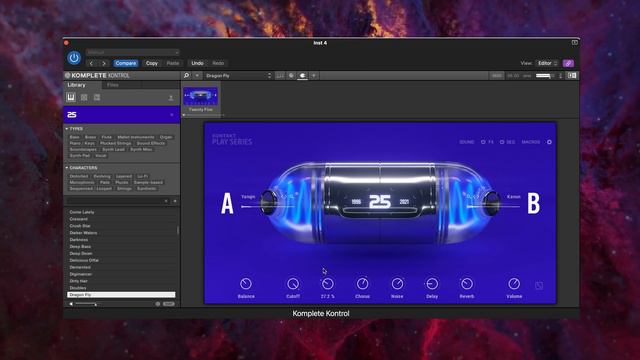Click the Balance knob
Image resolution: width=640 pixels, height=360 pixels.
click(x=246, y=284)
